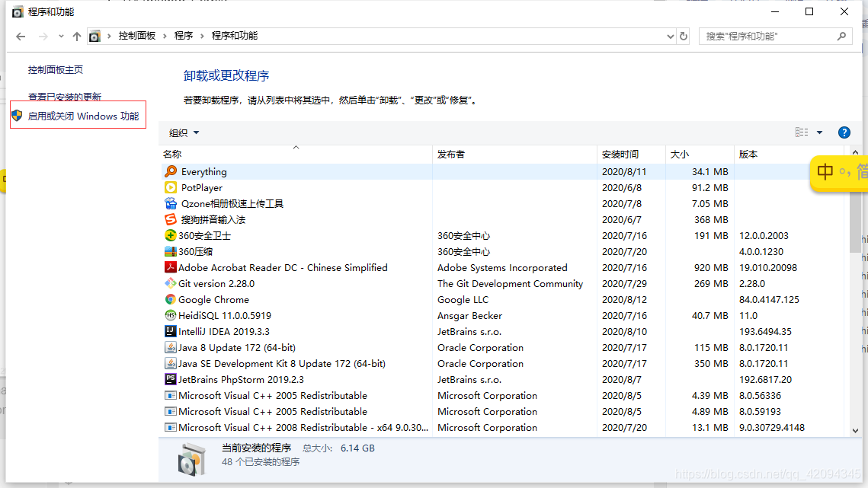Click the 搜狗拼音输入法 icon
The height and width of the screenshot is (488, 868).
click(x=171, y=220)
